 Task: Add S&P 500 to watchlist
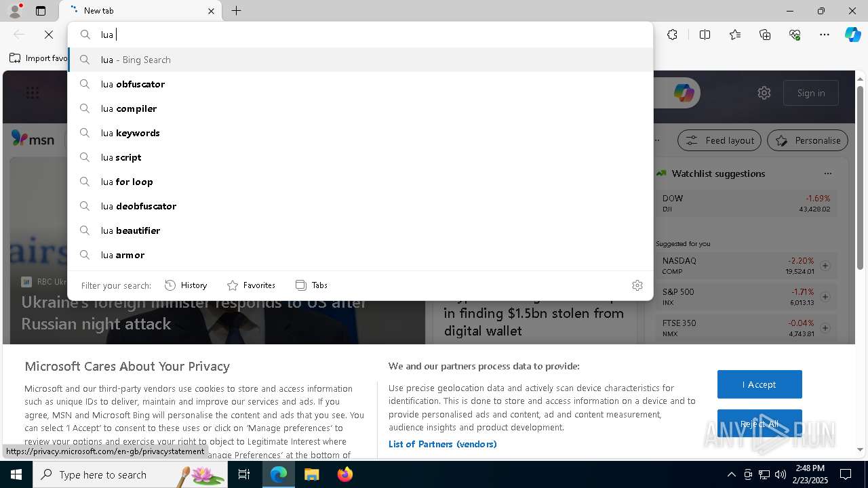coord(825,297)
